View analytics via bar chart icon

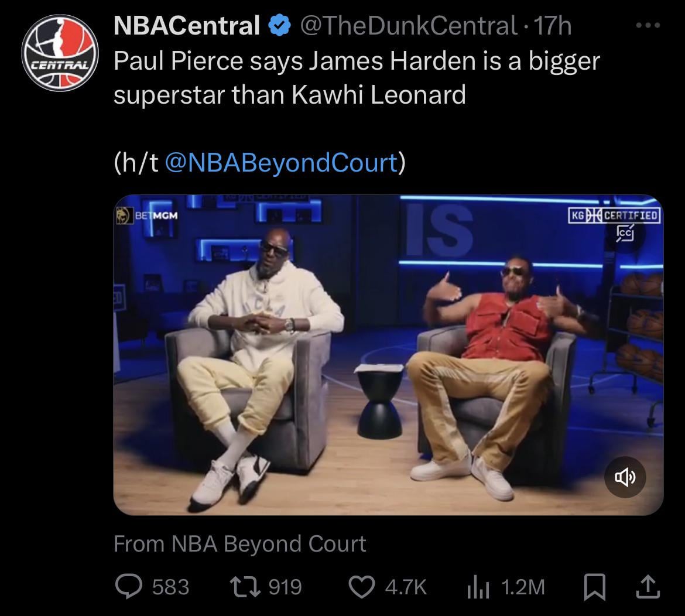(478, 587)
